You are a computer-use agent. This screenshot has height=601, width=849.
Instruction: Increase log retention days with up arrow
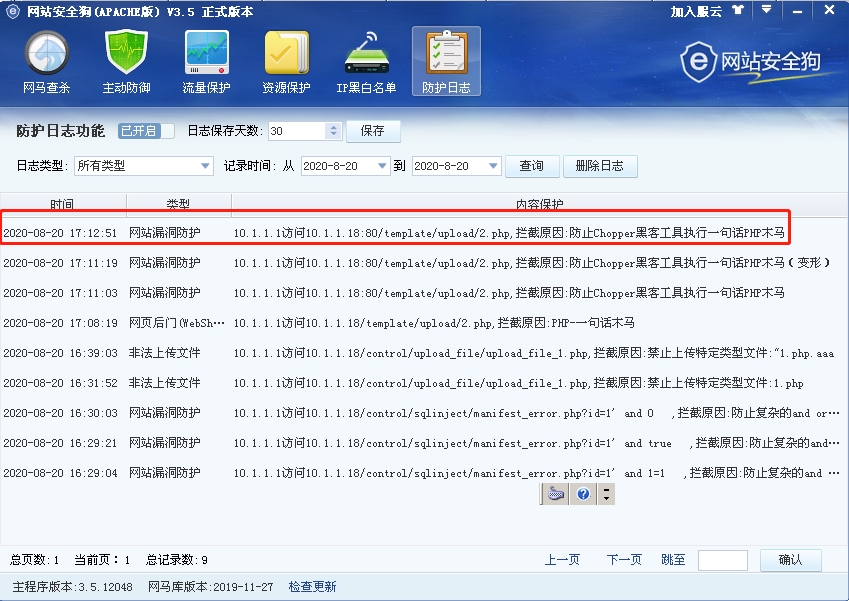click(334, 127)
